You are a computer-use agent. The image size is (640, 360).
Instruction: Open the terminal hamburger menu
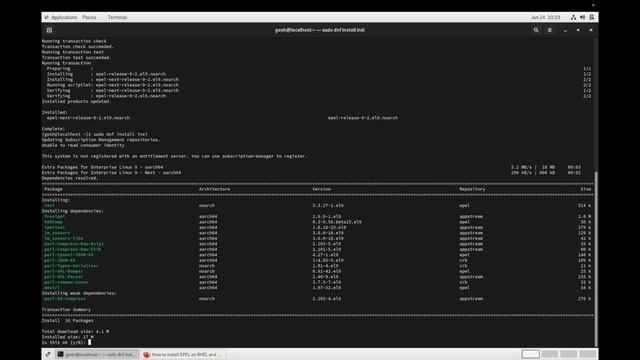click(x=550, y=30)
